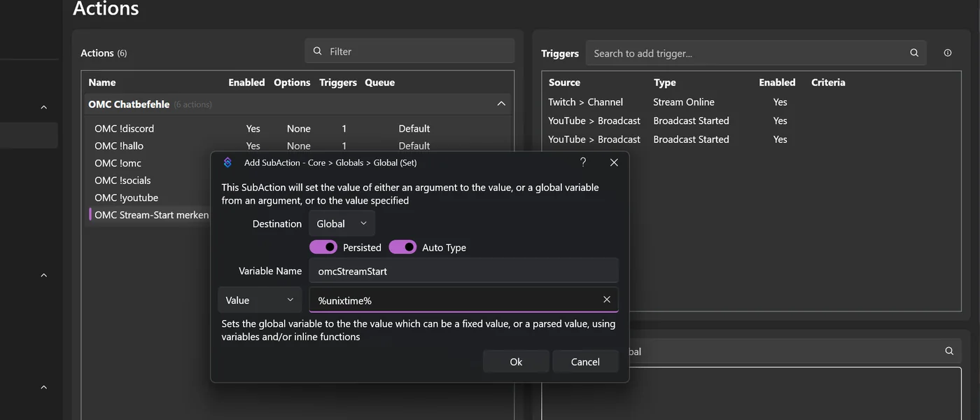Toggle the Auto Type switch
Image resolution: width=980 pixels, height=420 pixels.
pos(402,247)
